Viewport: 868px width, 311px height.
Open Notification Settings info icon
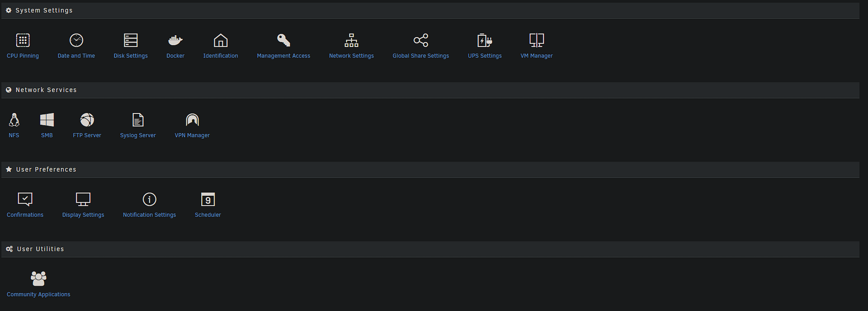click(149, 199)
